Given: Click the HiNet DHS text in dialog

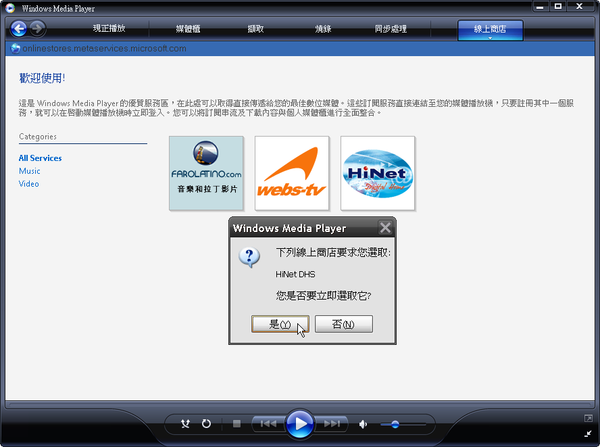Looking at the screenshot, I should pos(295,274).
